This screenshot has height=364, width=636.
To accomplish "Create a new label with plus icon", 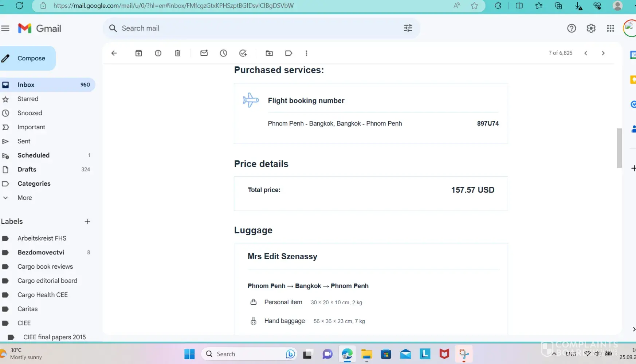I will coord(87,222).
